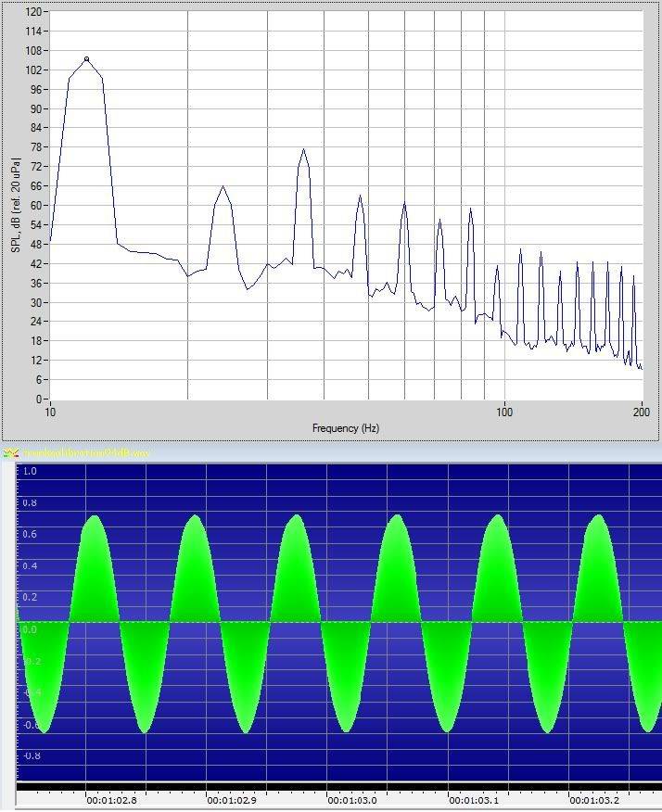The image size is (662, 812).
Task: Click the waveform file icon beside the title
Action: pos(11,453)
